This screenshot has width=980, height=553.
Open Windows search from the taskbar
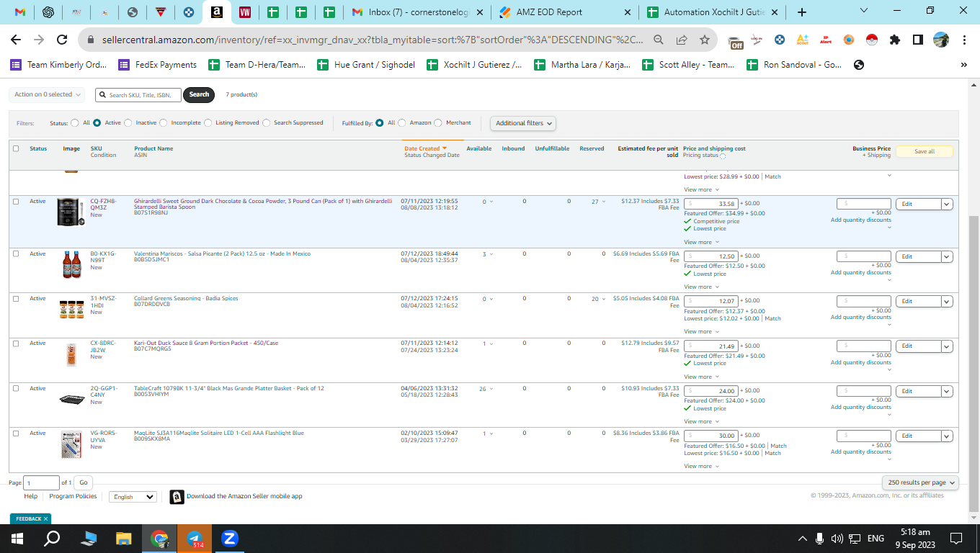pyautogui.click(x=53, y=538)
